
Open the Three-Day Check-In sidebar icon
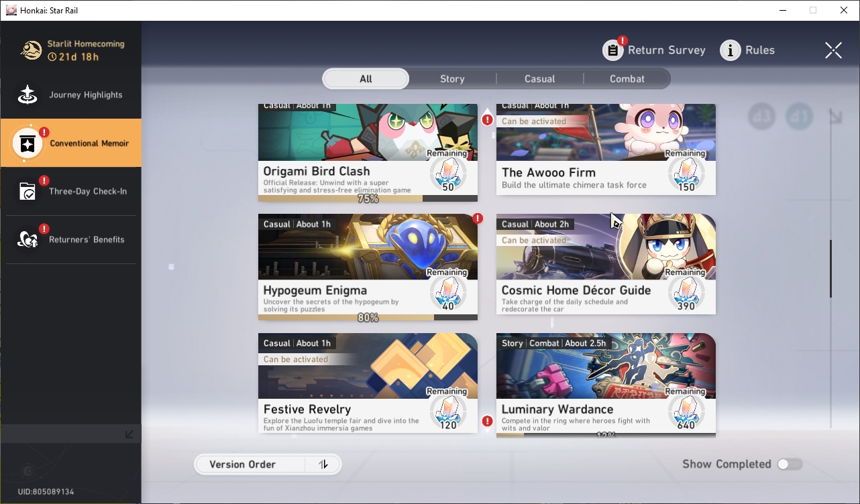click(x=28, y=192)
